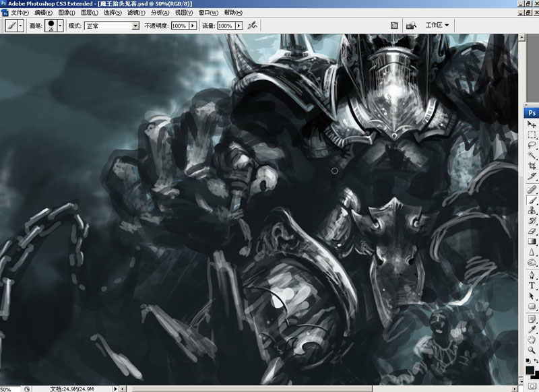Open the 视图(V) menu
Screen dimensions: 539x392
click(x=183, y=13)
